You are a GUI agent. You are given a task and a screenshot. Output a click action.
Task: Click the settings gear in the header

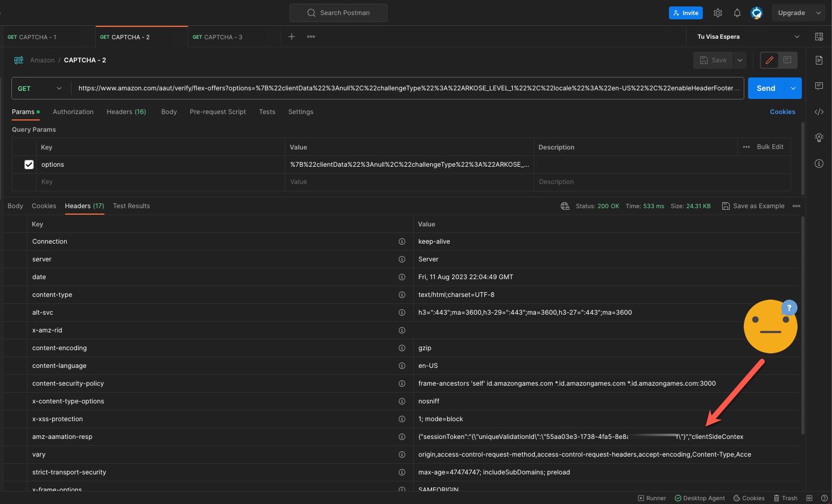[717, 12]
